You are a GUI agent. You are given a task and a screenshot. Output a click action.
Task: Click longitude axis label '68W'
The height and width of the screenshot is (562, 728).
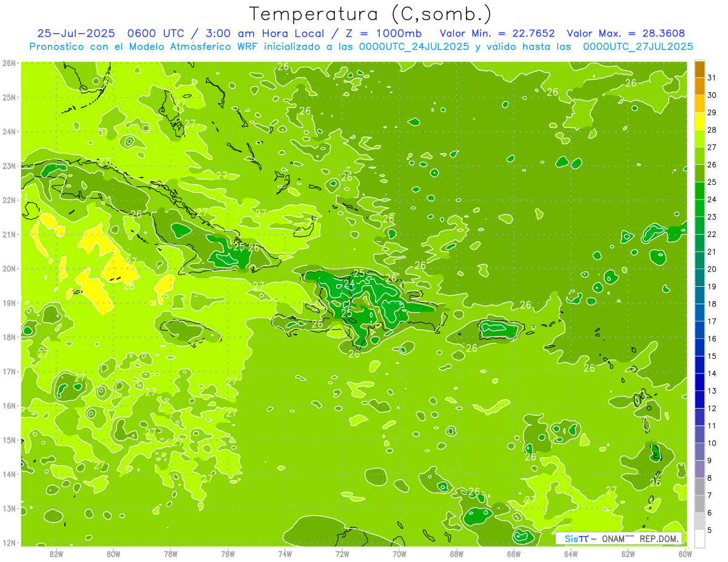[457, 554]
